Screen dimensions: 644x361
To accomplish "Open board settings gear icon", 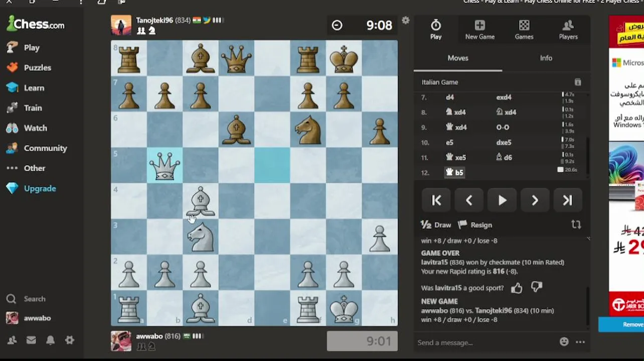I will [405, 20].
